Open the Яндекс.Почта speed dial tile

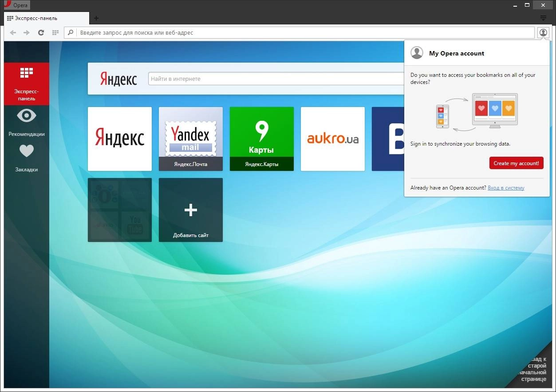pyautogui.click(x=191, y=139)
